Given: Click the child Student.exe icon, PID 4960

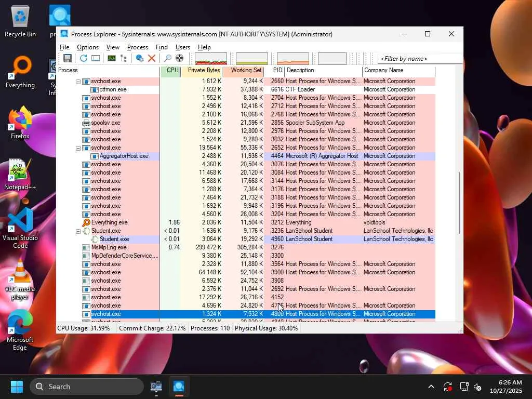Looking at the screenshot, I should (x=95, y=239).
